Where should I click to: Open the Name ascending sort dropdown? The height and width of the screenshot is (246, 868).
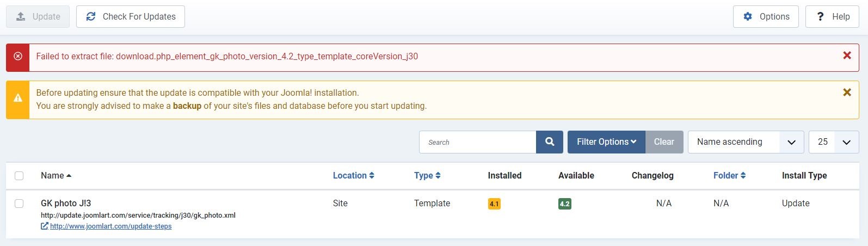click(x=746, y=142)
